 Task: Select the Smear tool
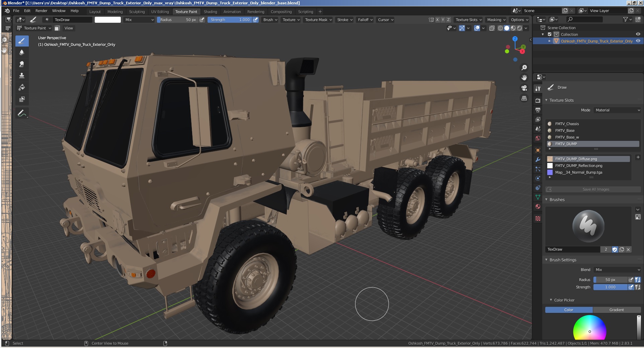(22, 64)
